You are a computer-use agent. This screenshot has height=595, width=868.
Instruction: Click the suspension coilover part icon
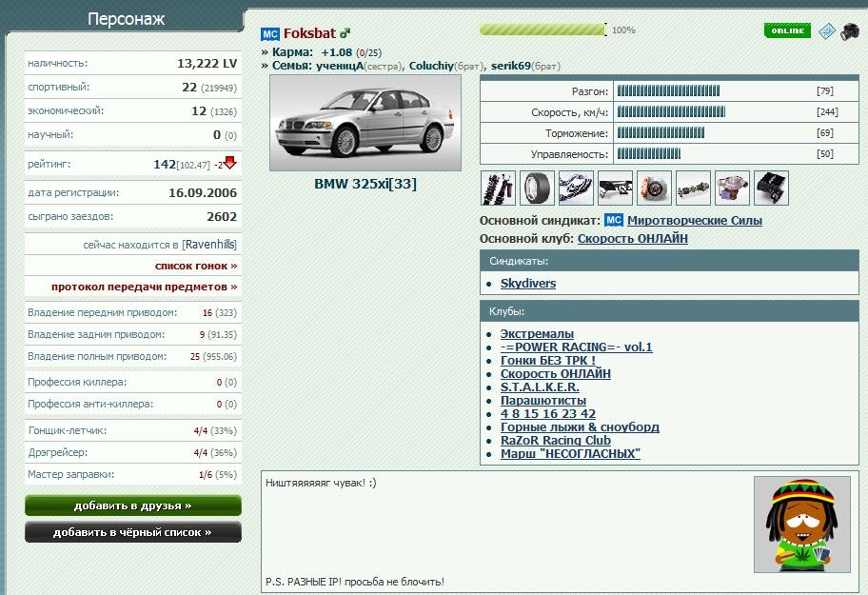click(x=498, y=188)
